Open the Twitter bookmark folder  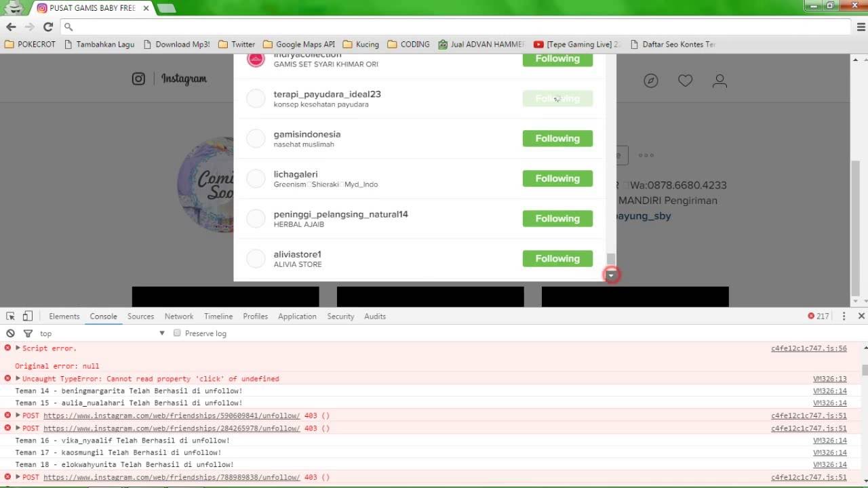tap(237, 44)
